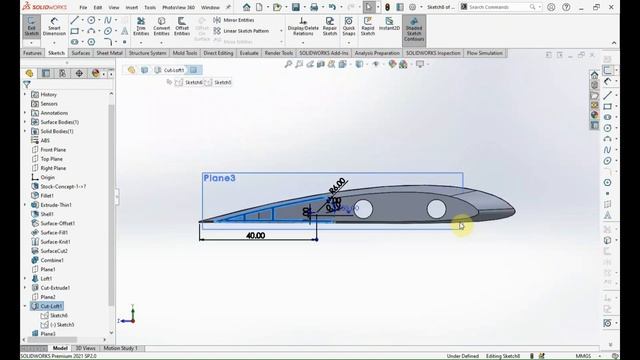The height and width of the screenshot is (360, 640).
Task: Open the FeatureManager design tree tab
Action: pos(29,73)
